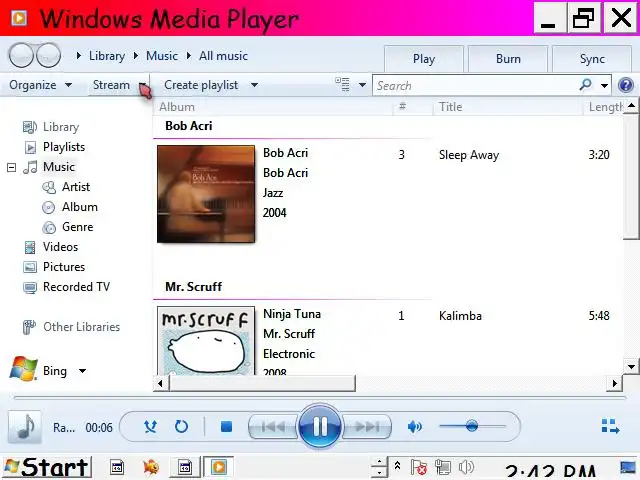Open the Help button

(x=626, y=85)
